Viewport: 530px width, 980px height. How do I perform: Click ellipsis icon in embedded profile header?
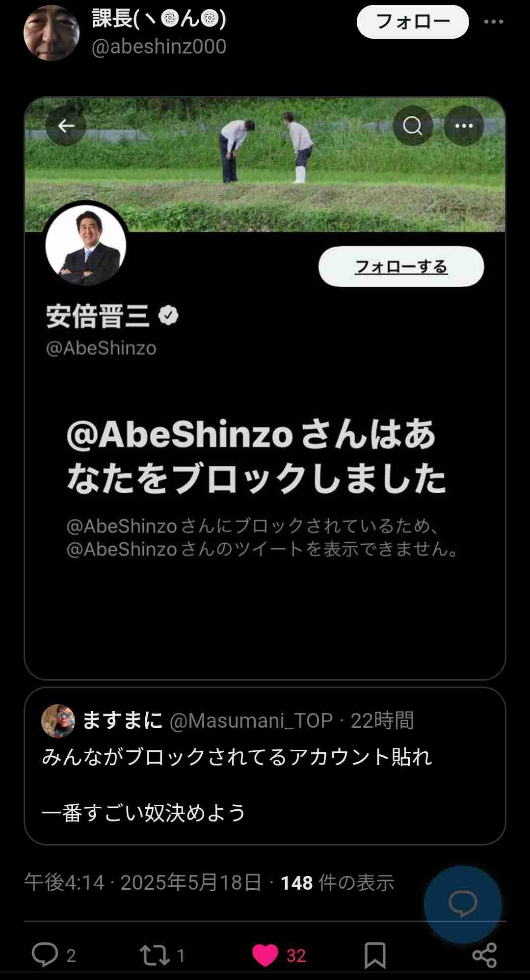464,126
